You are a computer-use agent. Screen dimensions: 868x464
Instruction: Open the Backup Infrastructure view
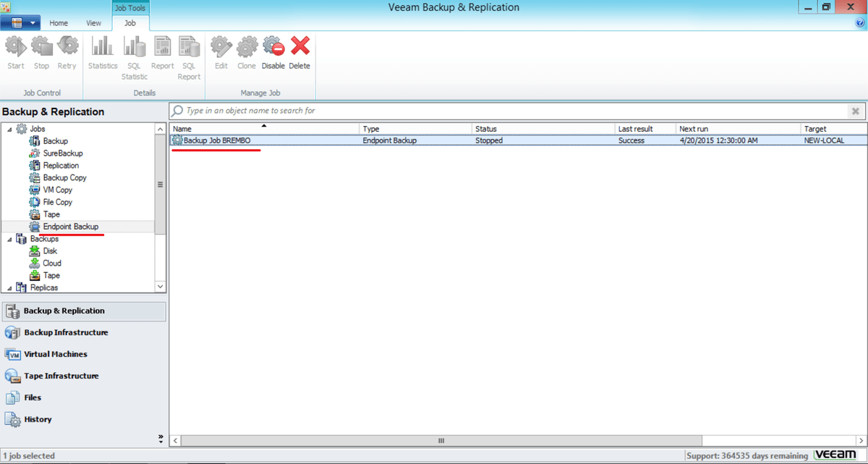tap(65, 332)
